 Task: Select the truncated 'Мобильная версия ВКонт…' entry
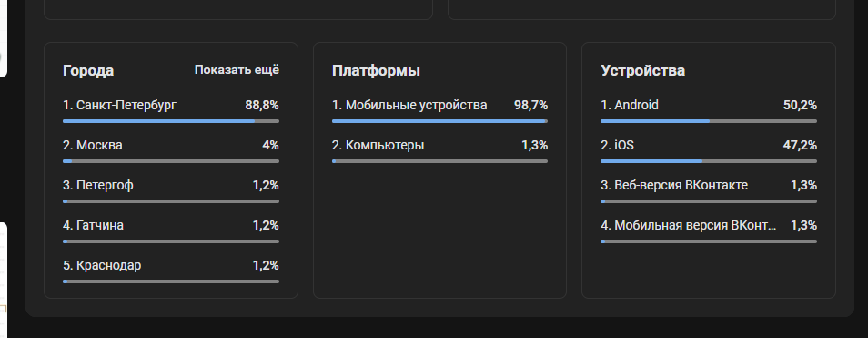click(x=709, y=231)
